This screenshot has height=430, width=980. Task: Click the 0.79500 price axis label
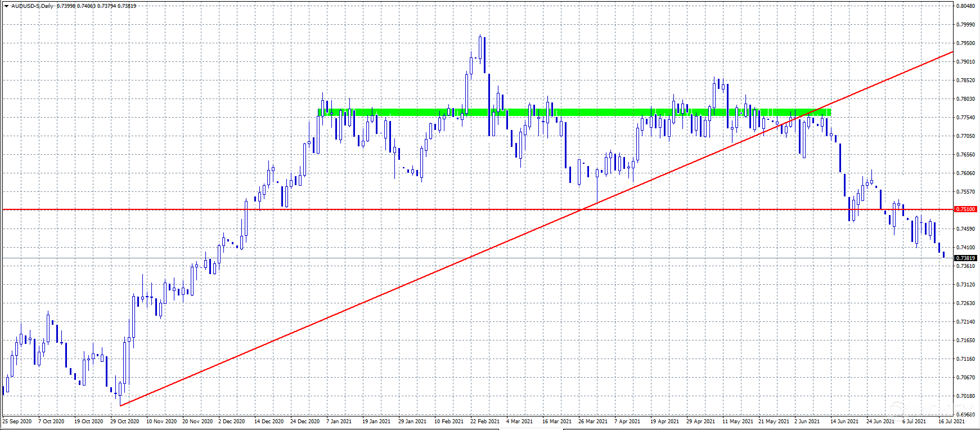965,43
